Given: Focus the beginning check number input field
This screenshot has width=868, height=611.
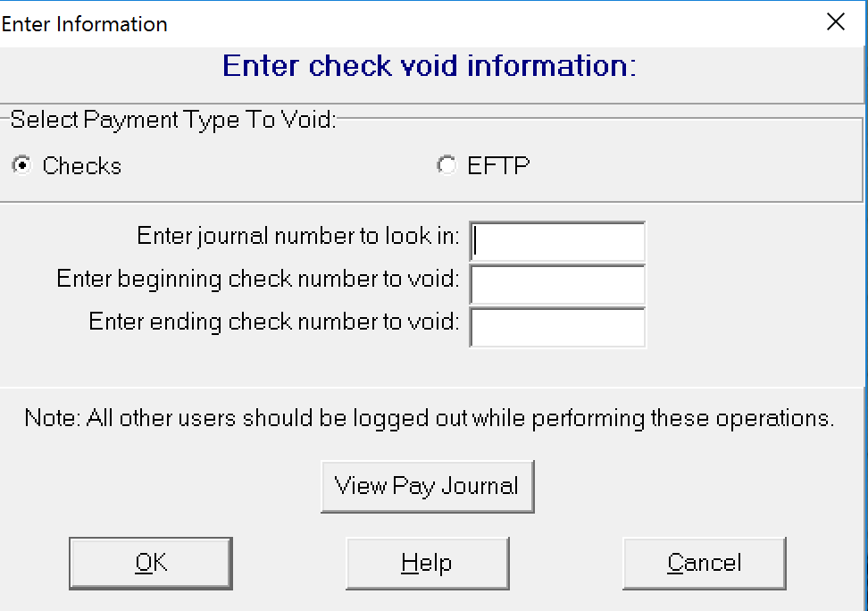Looking at the screenshot, I should tap(557, 284).
